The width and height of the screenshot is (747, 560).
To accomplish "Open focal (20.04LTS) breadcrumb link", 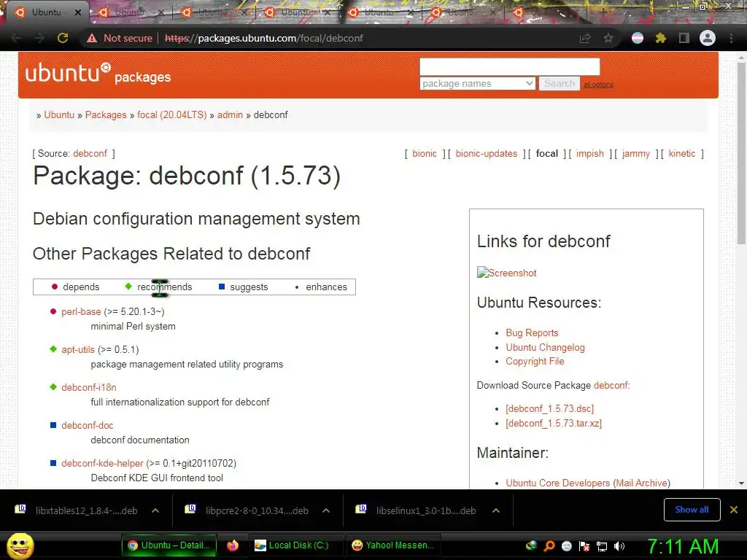I will coord(171,114).
